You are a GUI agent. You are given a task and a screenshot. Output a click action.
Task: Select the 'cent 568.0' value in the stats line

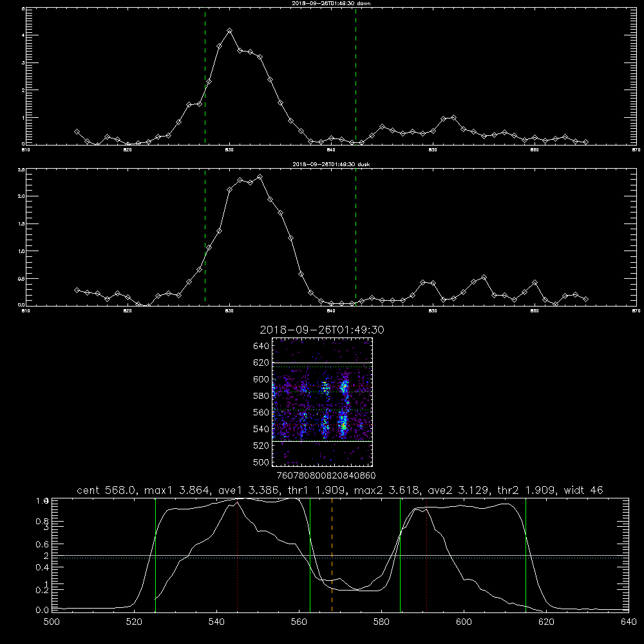106,490
